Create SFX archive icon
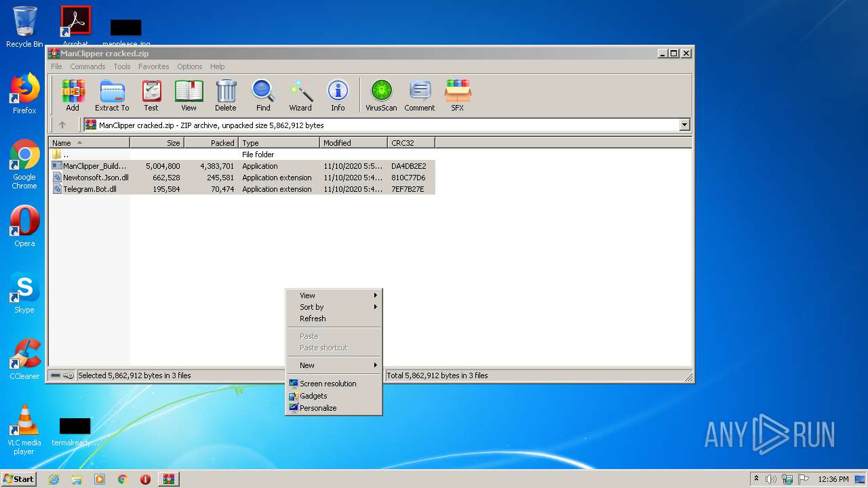 (458, 96)
